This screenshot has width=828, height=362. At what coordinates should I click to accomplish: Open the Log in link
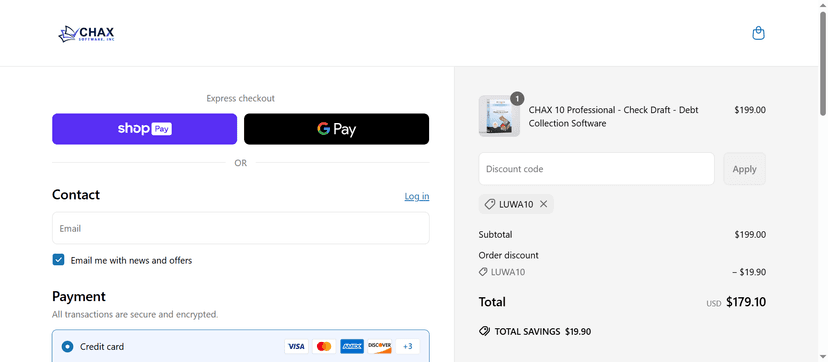[417, 196]
